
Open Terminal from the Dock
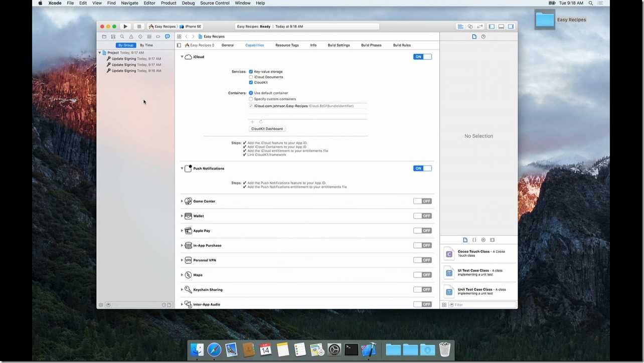click(351, 349)
